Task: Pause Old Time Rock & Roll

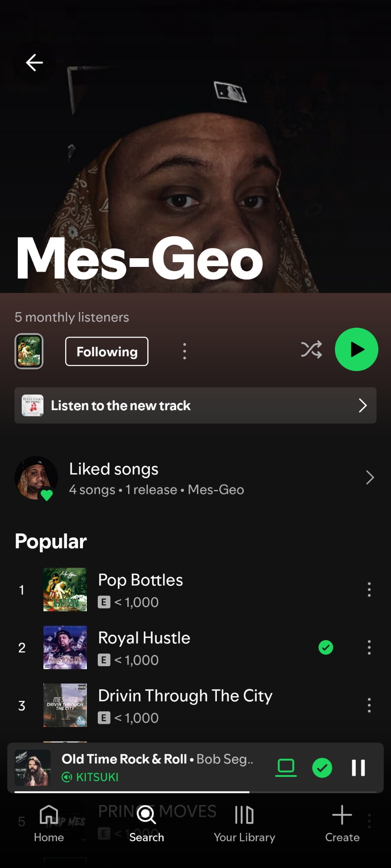Action: (358, 768)
